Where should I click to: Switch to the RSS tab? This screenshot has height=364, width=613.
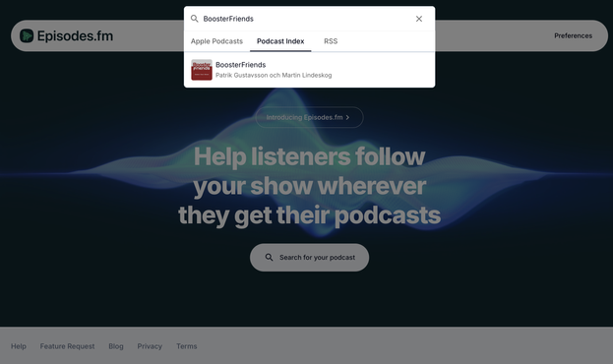point(331,41)
